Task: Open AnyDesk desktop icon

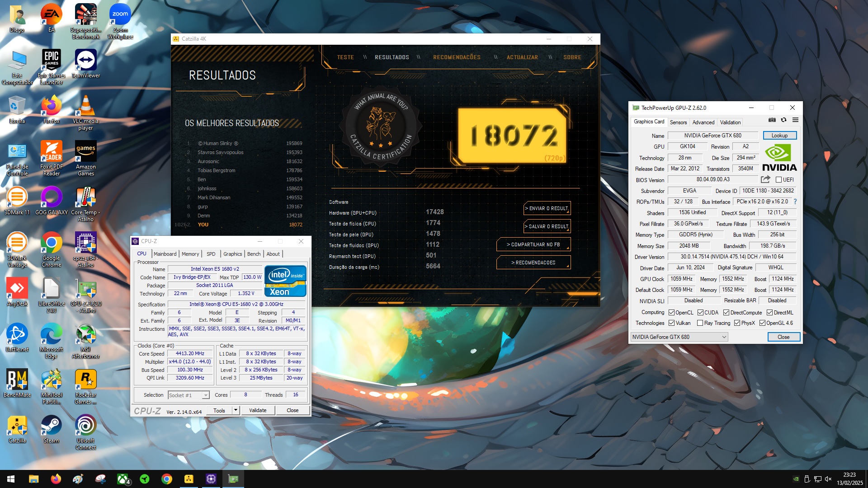Action: pyautogui.click(x=17, y=292)
